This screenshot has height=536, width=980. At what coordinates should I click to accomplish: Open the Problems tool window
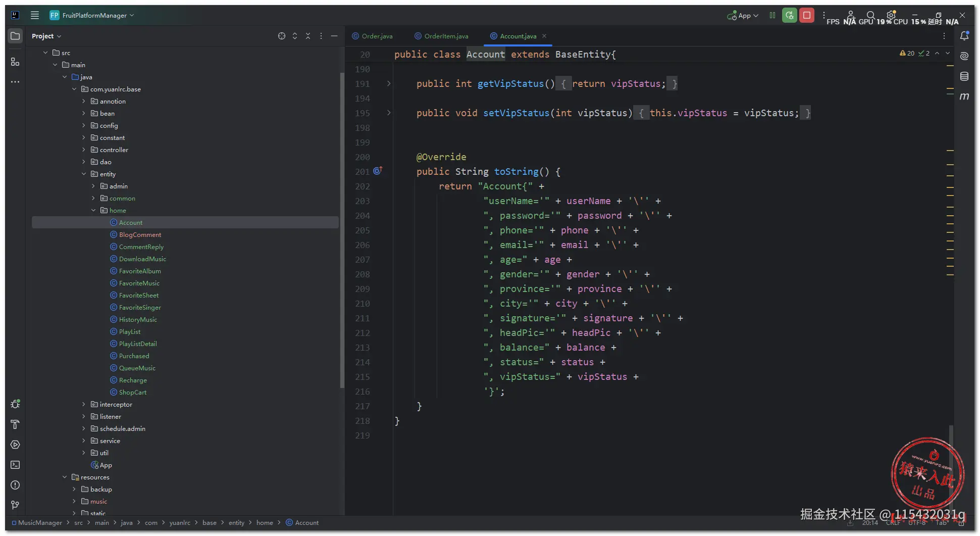(x=15, y=485)
